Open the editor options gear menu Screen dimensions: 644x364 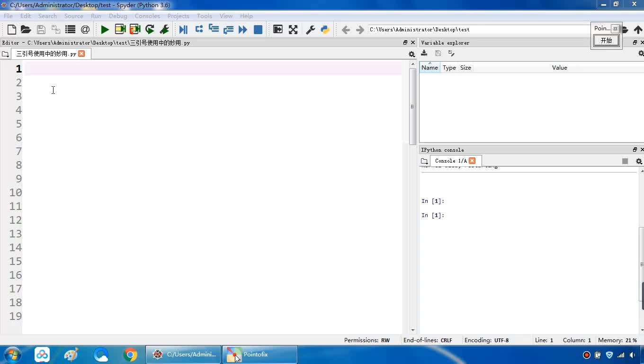click(411, 54)
